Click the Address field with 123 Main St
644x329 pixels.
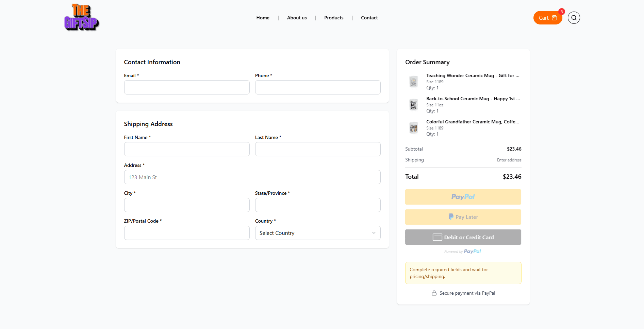(x=252, y=177)
